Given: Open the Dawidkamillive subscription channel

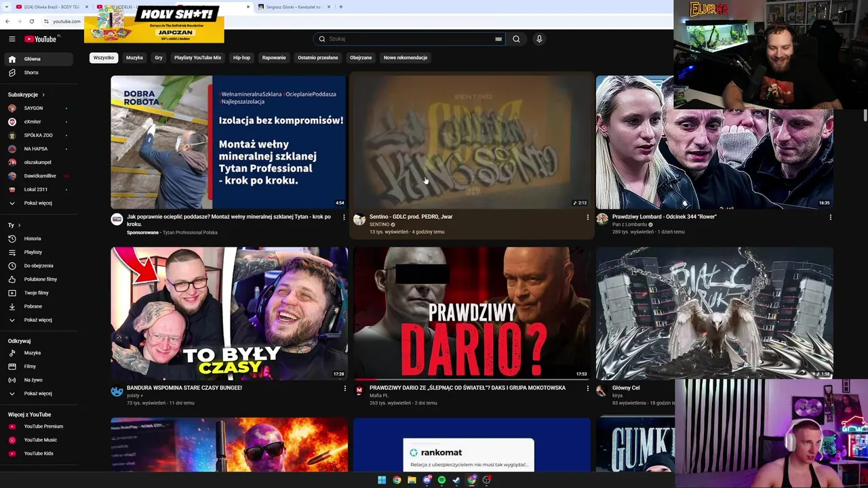Looking at the screenshot, I should [x=39, y=176].
